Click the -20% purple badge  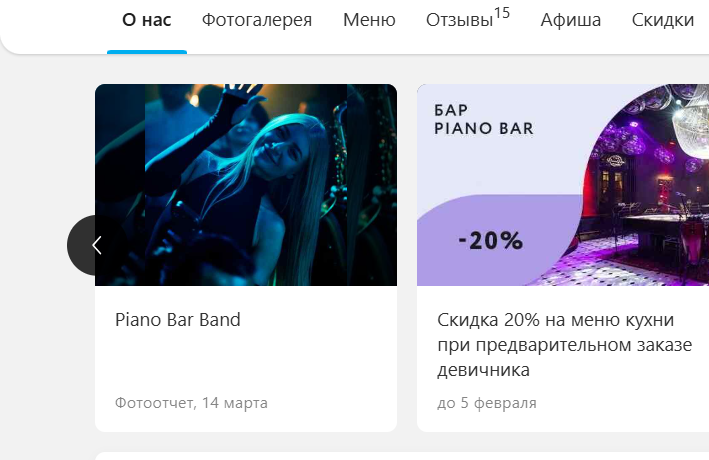pyautogui.click(x=491, y=241)
